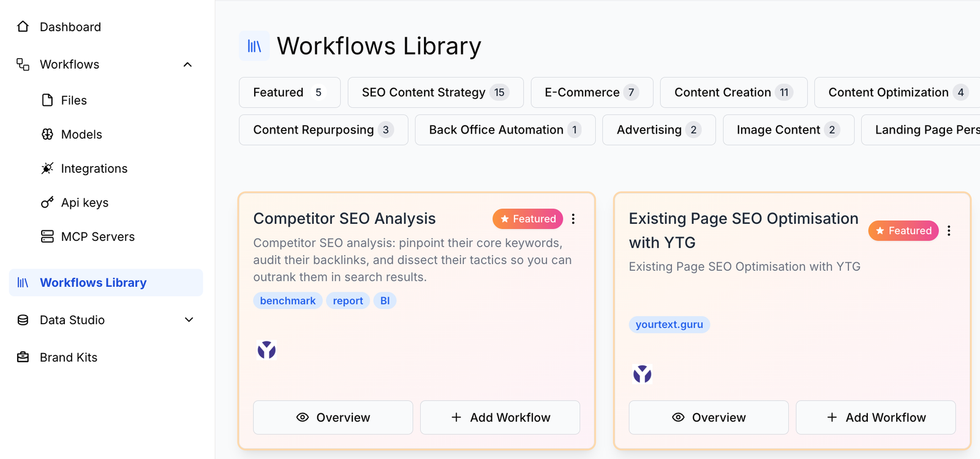Click the report tag
Image resolution: width=980 pixels, height=459 pixels.
pyautogui.click(x=348, y=301)
